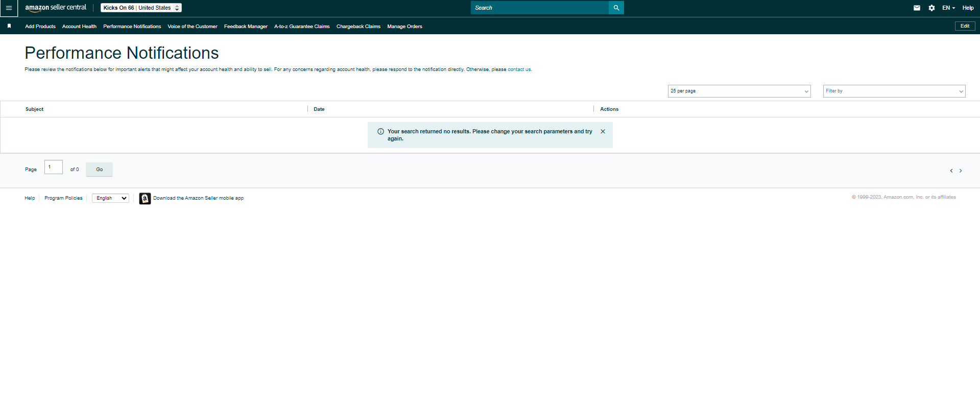The height and width of the screenshot is (406, 980).
Task: Click the info icon in the alert message
Action: point(380,132)
